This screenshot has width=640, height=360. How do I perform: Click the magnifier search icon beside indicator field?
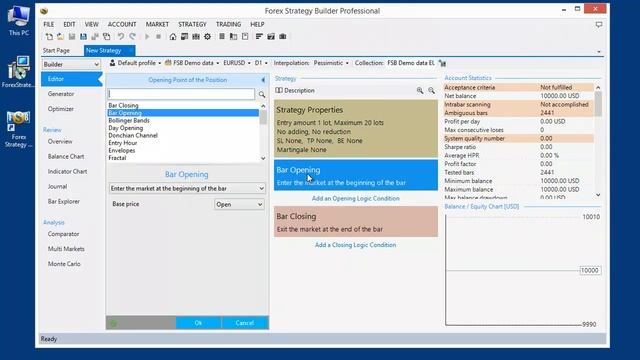pos(262,94)
